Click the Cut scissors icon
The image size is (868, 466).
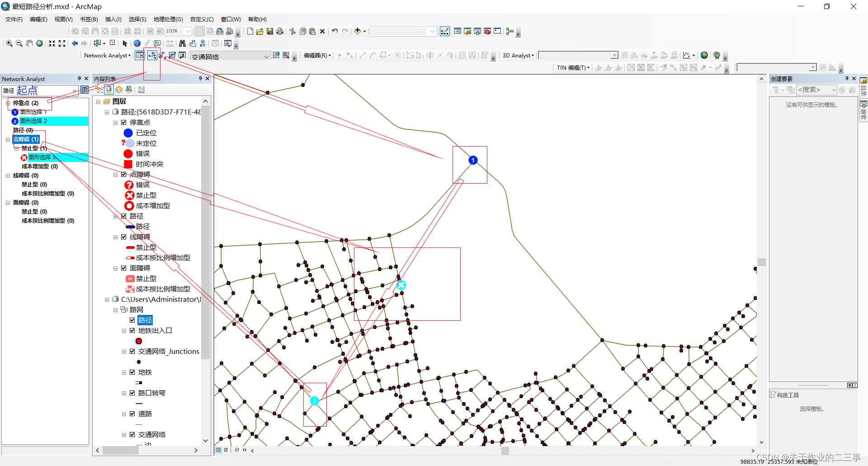click(x=292, y=31)
